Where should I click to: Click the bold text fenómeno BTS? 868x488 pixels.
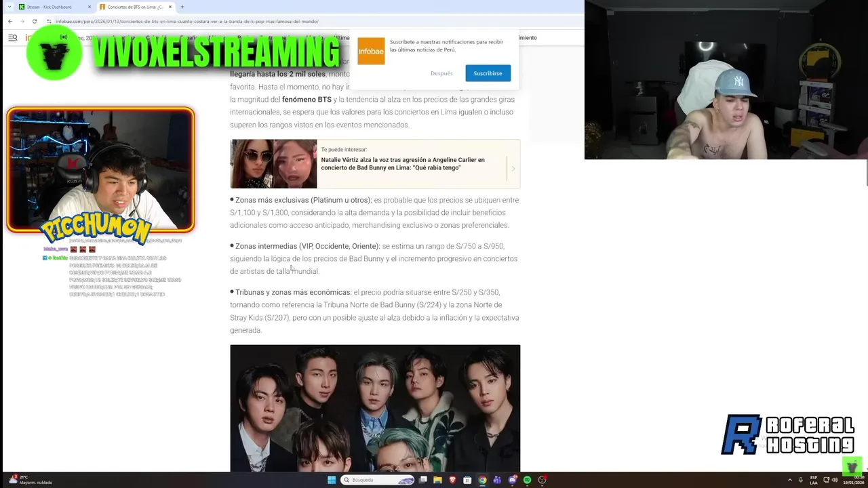point(307,100)
